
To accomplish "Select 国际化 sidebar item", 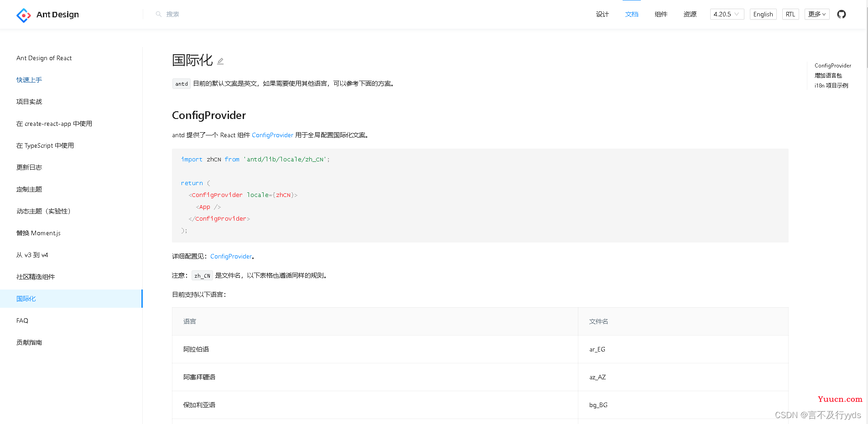I will pos(71,299).
